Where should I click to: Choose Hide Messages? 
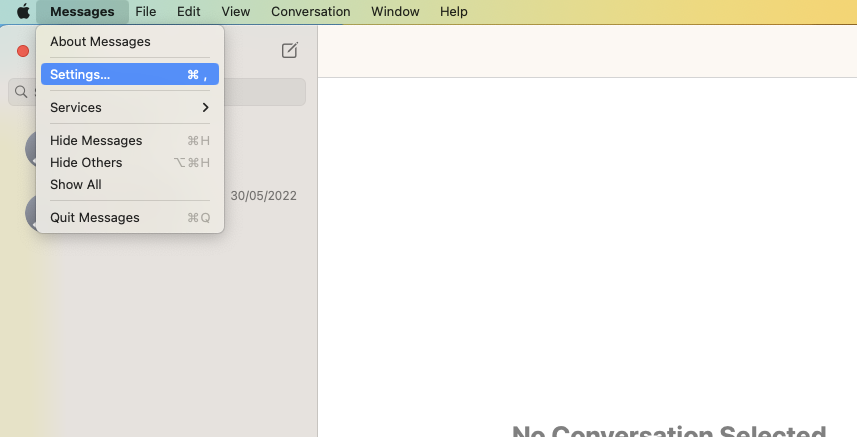point(130,140)
